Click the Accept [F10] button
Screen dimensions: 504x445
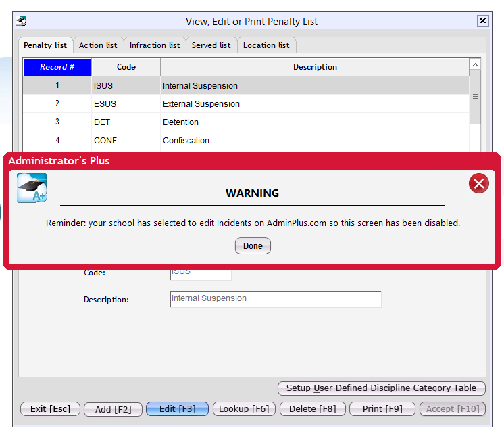(x=453, y=409)
